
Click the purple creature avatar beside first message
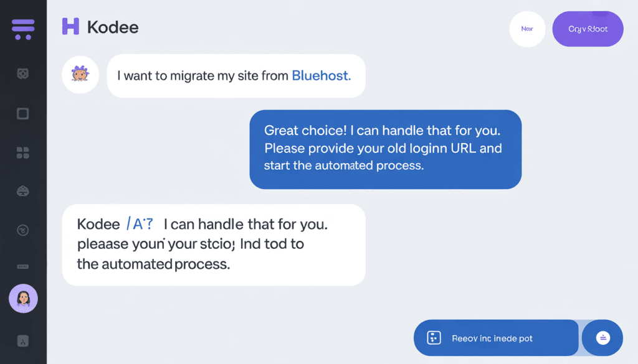[80, 75]
